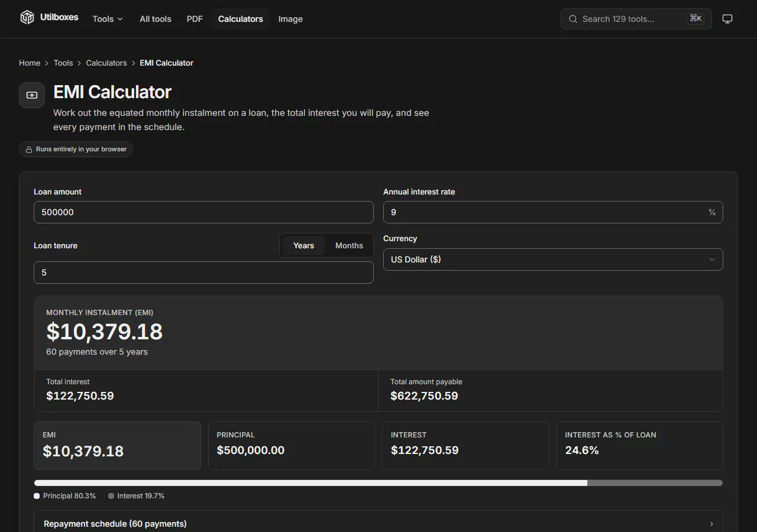Select Years tenure unit
The image size is (757, 532).
point(303,245)
